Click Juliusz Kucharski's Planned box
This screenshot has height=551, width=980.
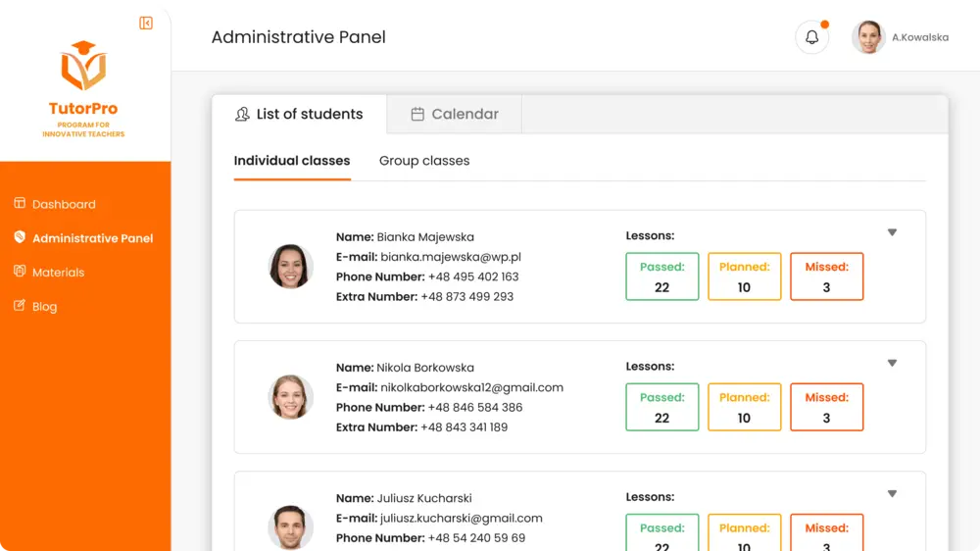point(745,532)
